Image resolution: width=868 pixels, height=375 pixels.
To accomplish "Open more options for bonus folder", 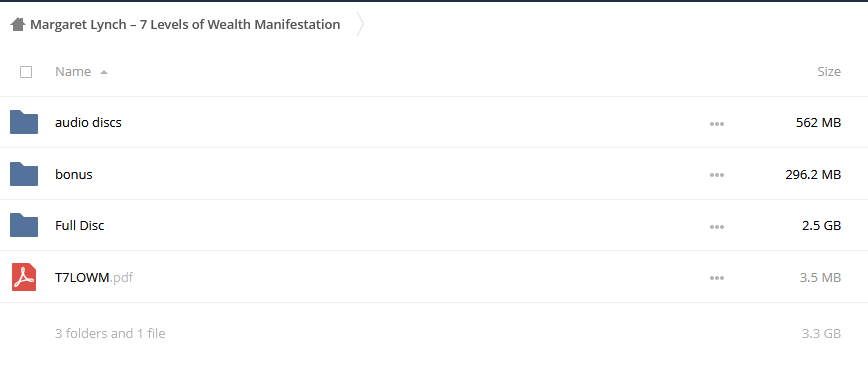I will 717,175.
